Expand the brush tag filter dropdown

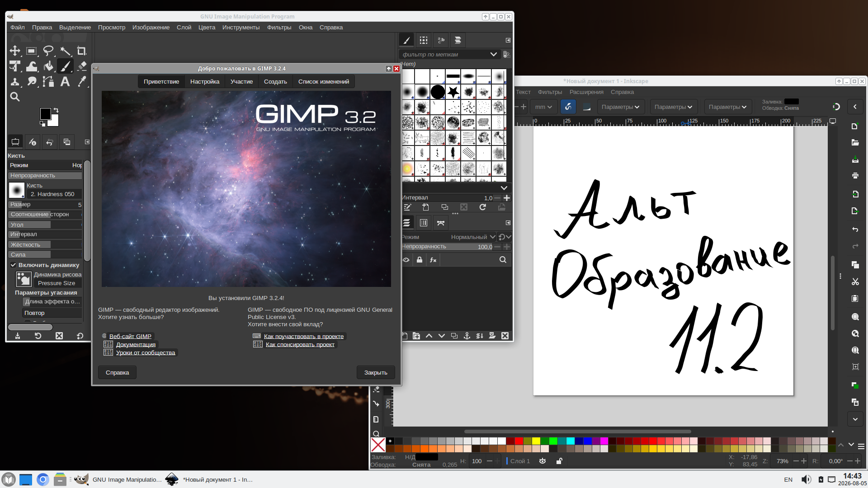click(x=493, y=54)
